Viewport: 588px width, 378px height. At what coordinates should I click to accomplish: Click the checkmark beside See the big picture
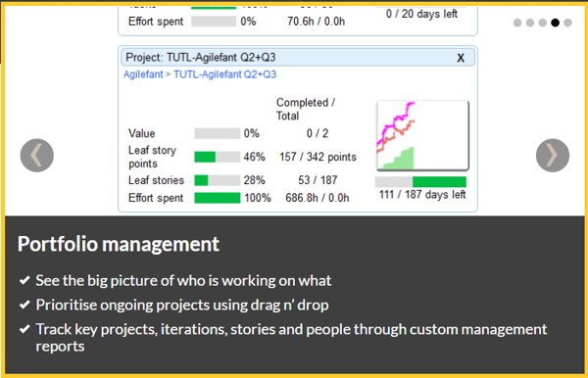coord(24,280)
